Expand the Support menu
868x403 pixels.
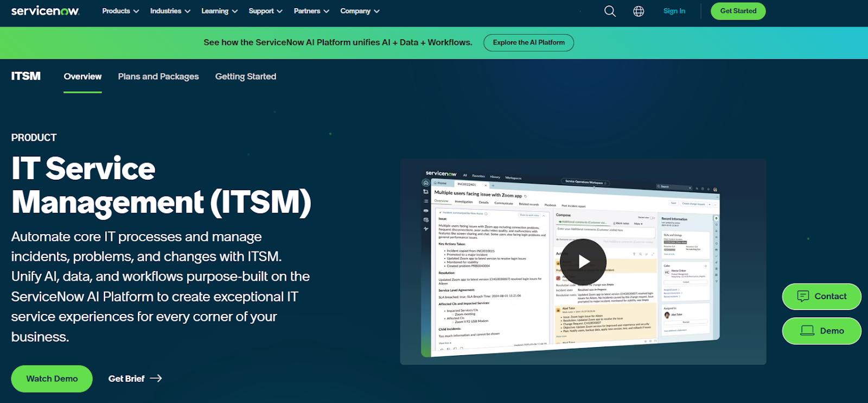(265, 11)
